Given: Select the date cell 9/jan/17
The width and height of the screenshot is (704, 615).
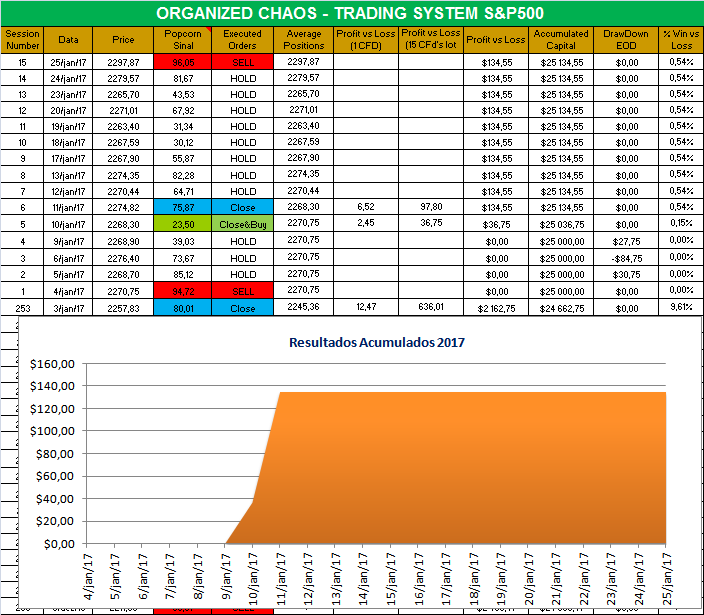Looking at the screenshot, I should pyautogui.click(x=68, y=241).
